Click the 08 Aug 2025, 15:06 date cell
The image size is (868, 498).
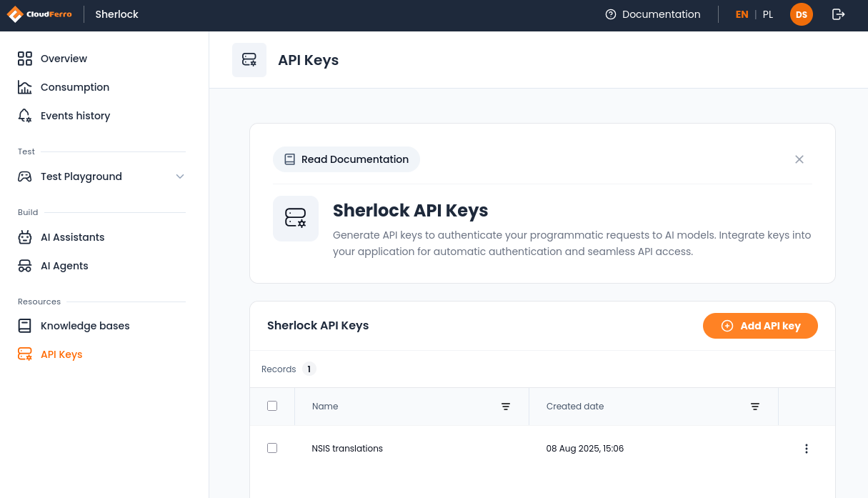[x=585, y=449]
